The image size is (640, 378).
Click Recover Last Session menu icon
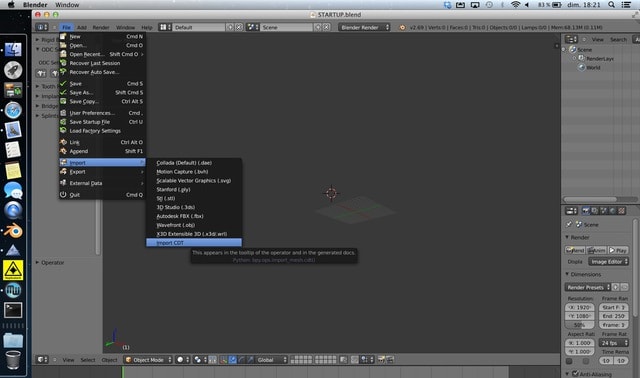click(x=63, y=63)
